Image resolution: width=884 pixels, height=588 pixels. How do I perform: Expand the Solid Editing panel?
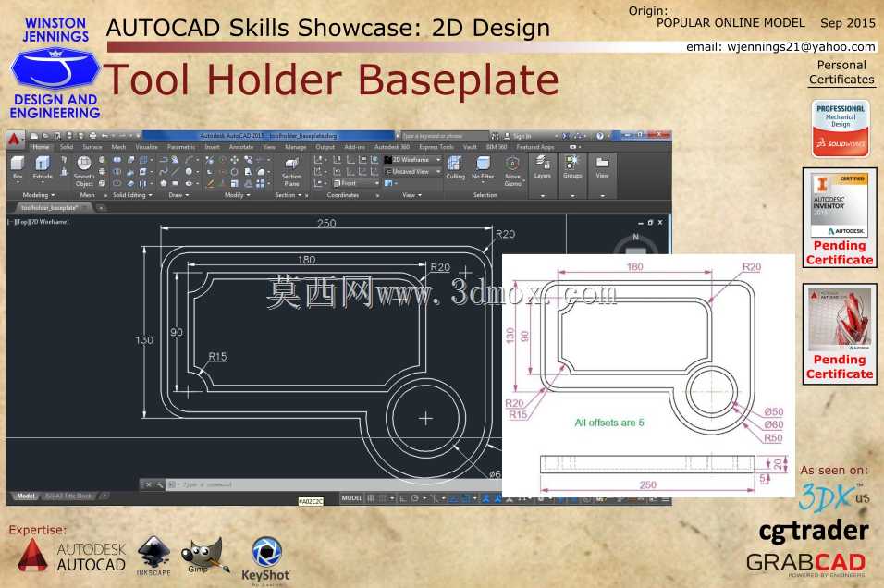pos(132,195)
